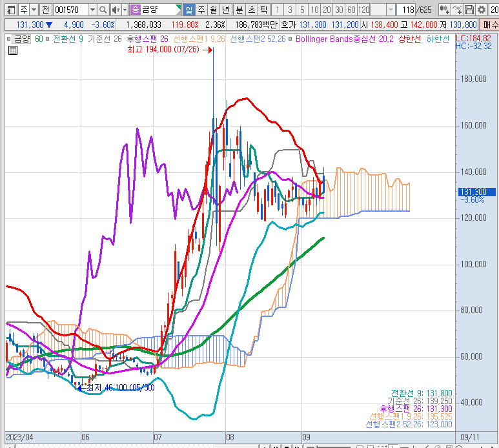Click the floppy disk save icon

point(469,10)
